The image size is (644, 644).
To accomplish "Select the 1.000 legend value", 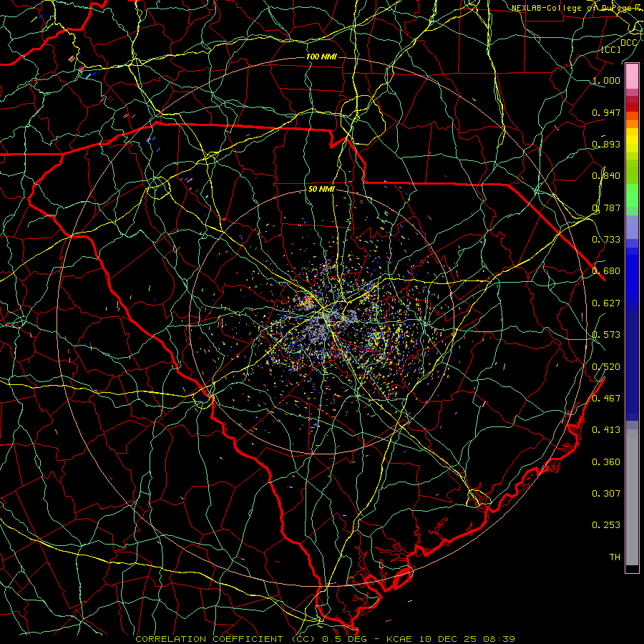I will coord(606,80).
